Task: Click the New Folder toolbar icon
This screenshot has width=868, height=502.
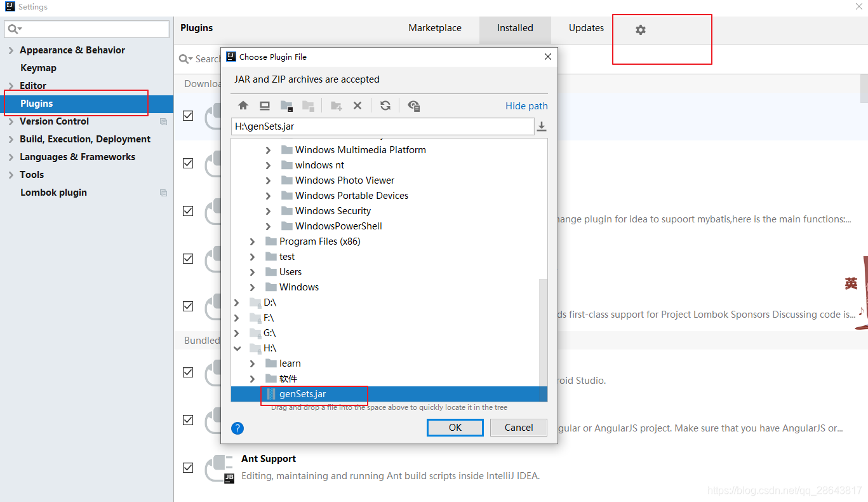Action: [x=336, y=105]
